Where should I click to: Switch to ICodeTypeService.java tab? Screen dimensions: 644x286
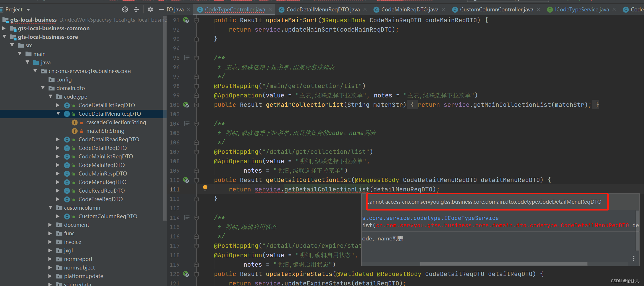582,9
